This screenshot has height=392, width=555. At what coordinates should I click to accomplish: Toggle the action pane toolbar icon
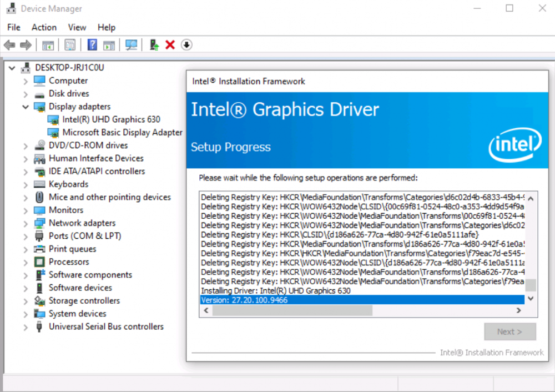(x=109, y=45)
